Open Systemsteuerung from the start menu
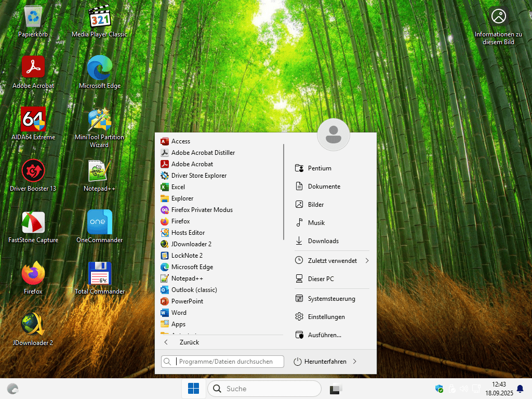The image size is (532, 399). 331,299
